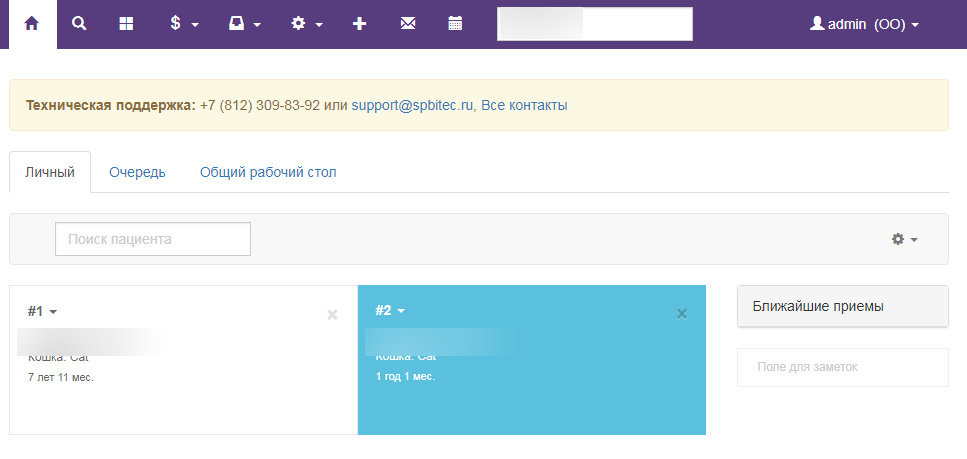This screenshot has height=459, width=967.
Task: Click the Техническая поддержка label
Action: 111,105
